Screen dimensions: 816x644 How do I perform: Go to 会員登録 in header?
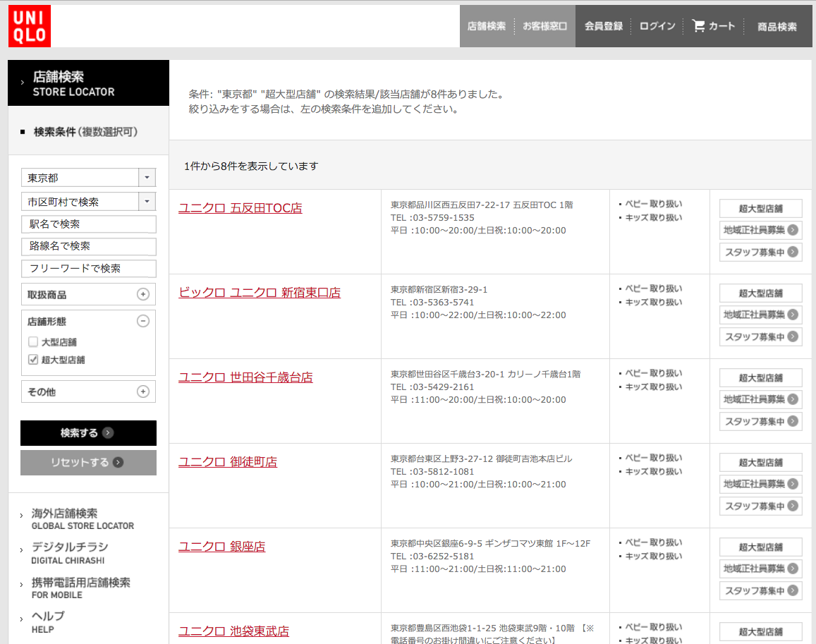(604, 26)
